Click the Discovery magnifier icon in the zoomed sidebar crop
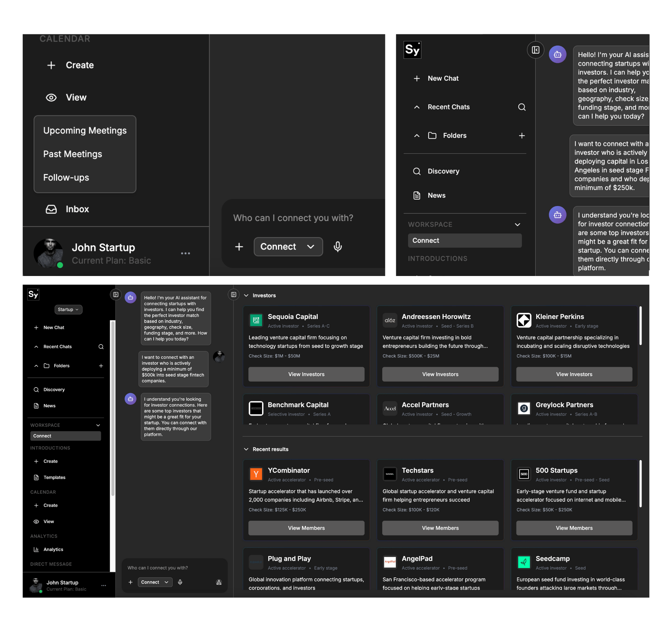The height and width of the screenshot is (624, 672). point(417,171)
